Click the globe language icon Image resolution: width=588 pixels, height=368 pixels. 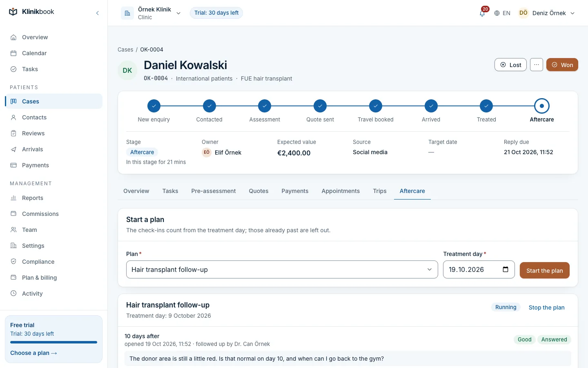point(497,13)
